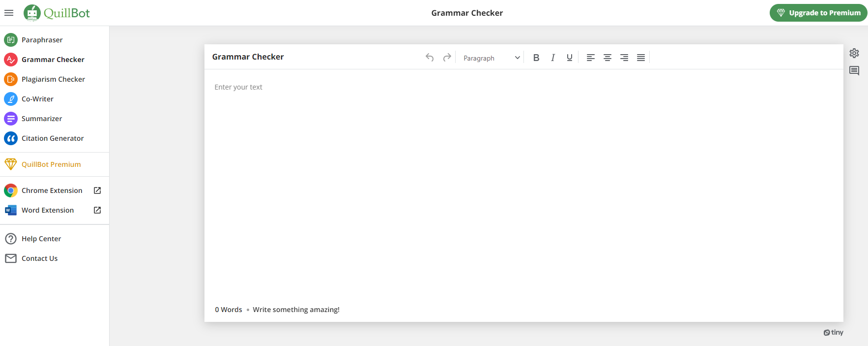The height and width of the screenshot is (346, 868).
Task: Undo the last edit
Action: [x=430, y=58]
